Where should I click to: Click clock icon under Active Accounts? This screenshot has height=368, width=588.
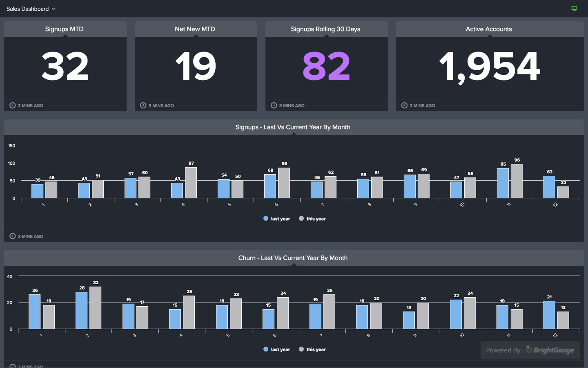[404, 105]
